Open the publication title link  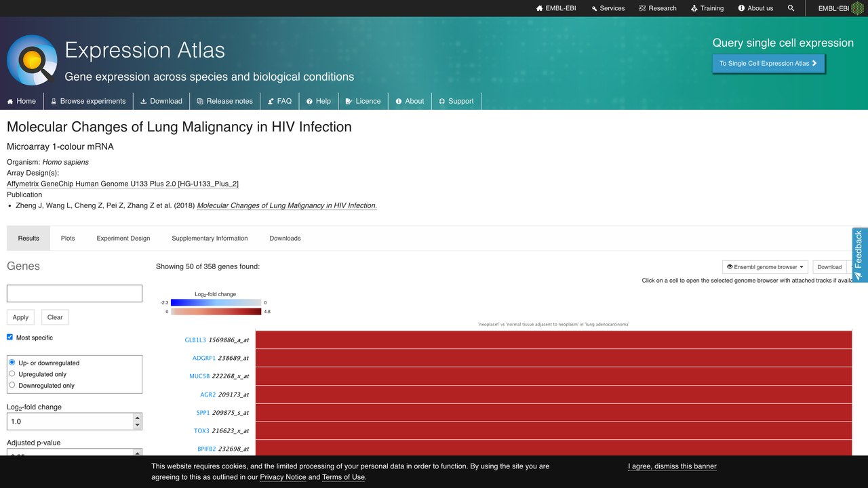287,205
